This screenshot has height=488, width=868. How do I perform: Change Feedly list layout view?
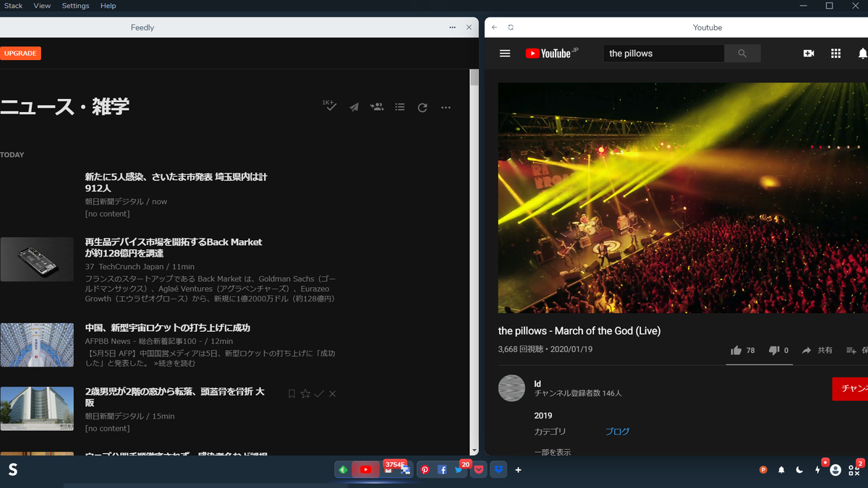[x=400, y=107]
